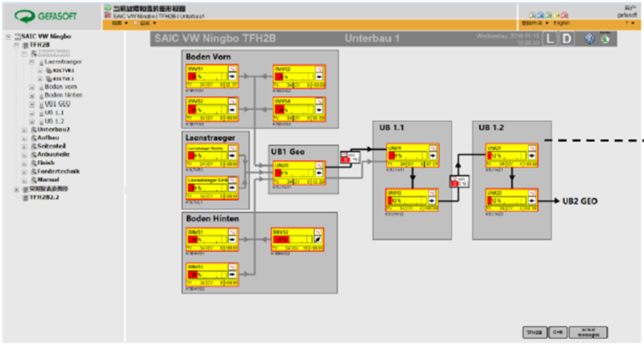Image resolution: width=644 pixels, height=345 pixels.
Task: Expand the Boden vorn tree node
Action: 32,87
